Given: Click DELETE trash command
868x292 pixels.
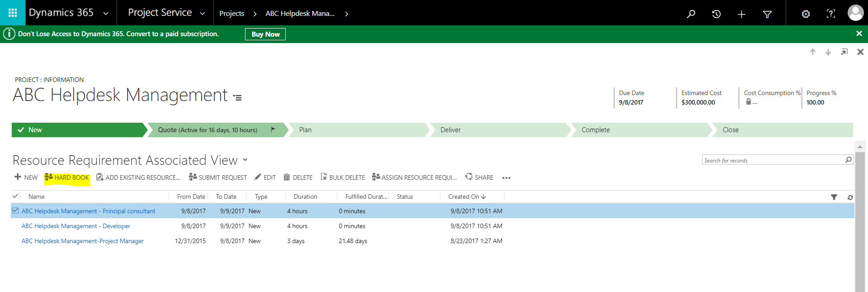Looking at the screenshot, I should (298, 177).
